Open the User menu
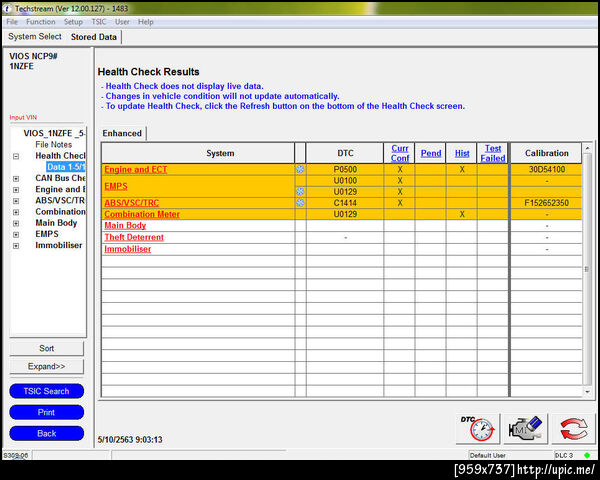Image resolution: width=600 pixels, height=480 pixels. [122, 22]
